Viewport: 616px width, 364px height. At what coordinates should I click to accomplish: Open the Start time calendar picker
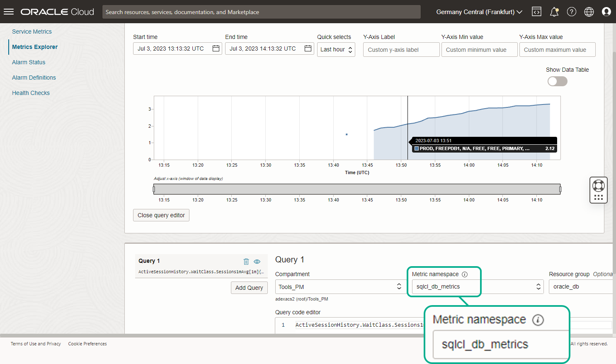(x=216, y=49)
